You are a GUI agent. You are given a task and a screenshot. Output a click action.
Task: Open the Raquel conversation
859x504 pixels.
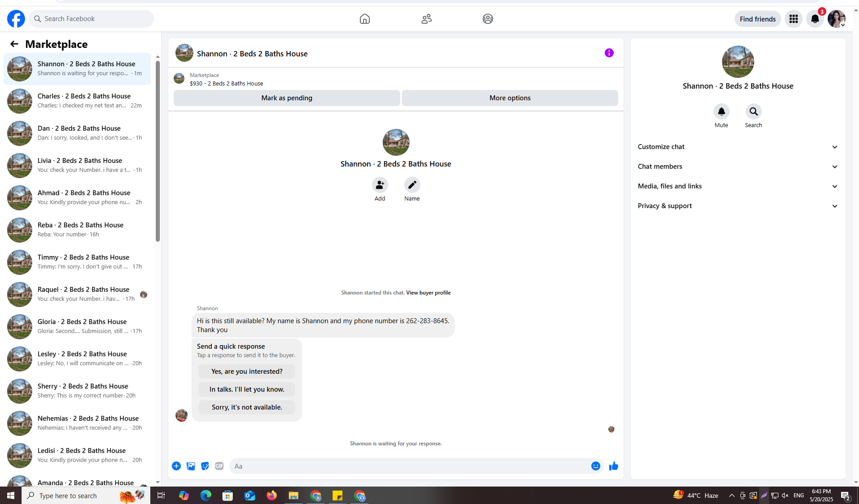click(x=77, y=295)
